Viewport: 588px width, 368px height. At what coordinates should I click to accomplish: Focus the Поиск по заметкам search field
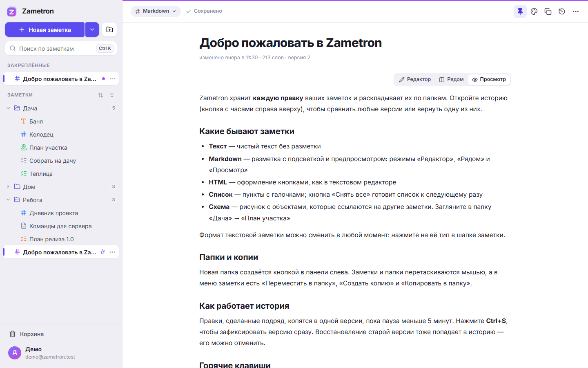pyautogui.click(x=61, y=48)
